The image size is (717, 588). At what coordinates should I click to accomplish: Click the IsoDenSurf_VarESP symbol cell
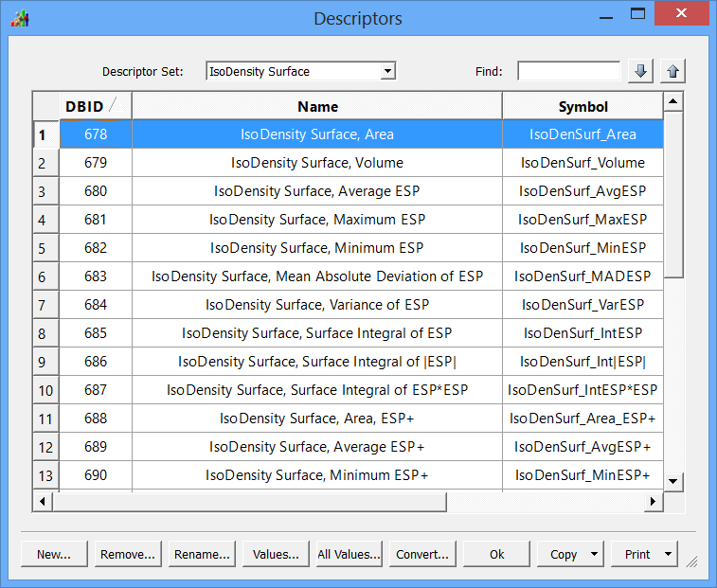coord(583,305)
